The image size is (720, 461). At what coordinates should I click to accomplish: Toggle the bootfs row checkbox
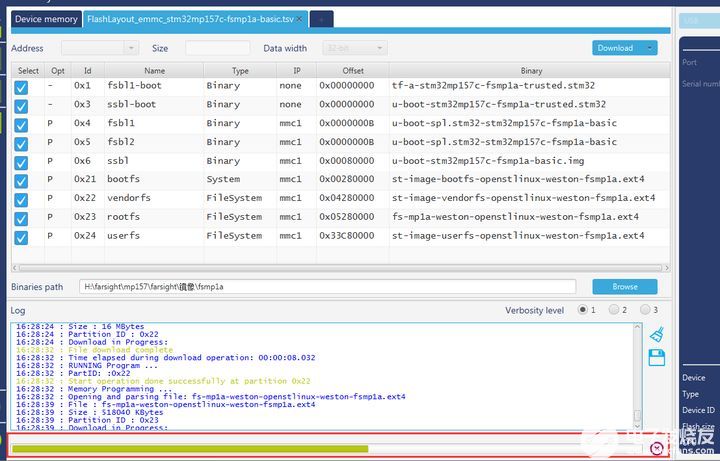pyautogui.click(x=22, y=180)
